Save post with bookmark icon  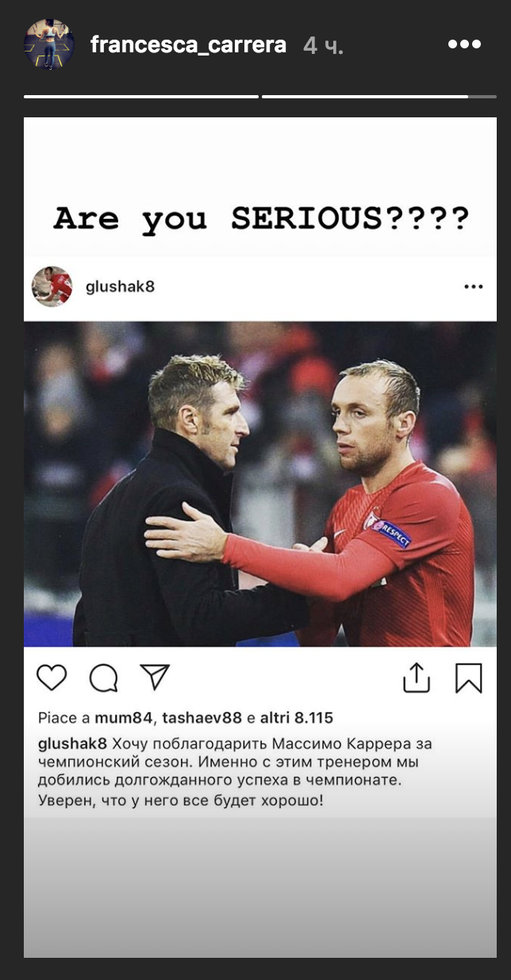(468, 678)
